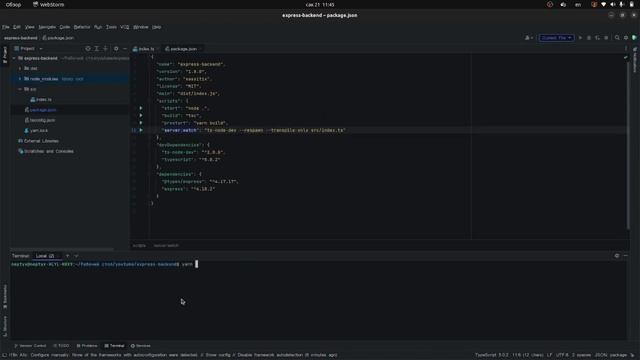Run the "prestart" script gutter arrow
This screenshot has height=360, width=640.
pos(141,123)
